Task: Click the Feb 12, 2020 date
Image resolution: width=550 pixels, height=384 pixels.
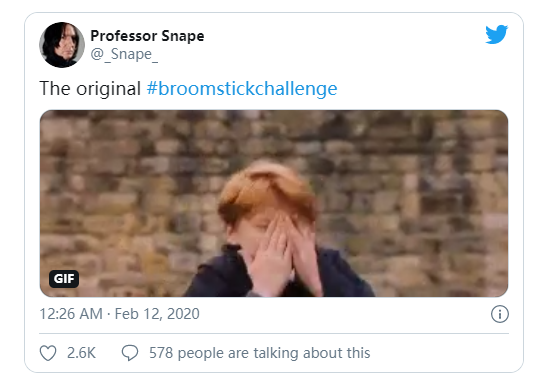Action: pyautogui.click(x=157, y=314)
